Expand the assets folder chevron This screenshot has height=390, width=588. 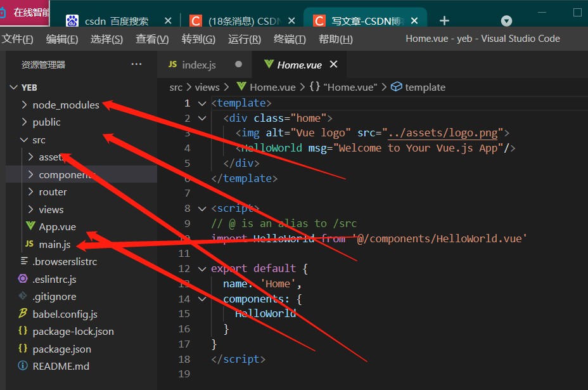pyautogui.click(x=31, y=157)
